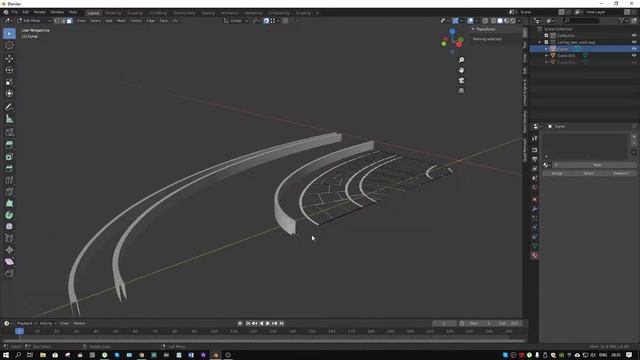Open the Mesh menu in viewport header
This screenshot has height=360, width=640.
tap(121, 20)
